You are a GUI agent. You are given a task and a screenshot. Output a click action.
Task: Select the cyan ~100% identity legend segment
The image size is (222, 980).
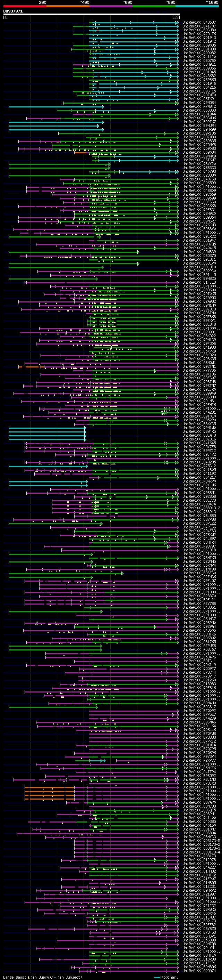tap(197, 6)
